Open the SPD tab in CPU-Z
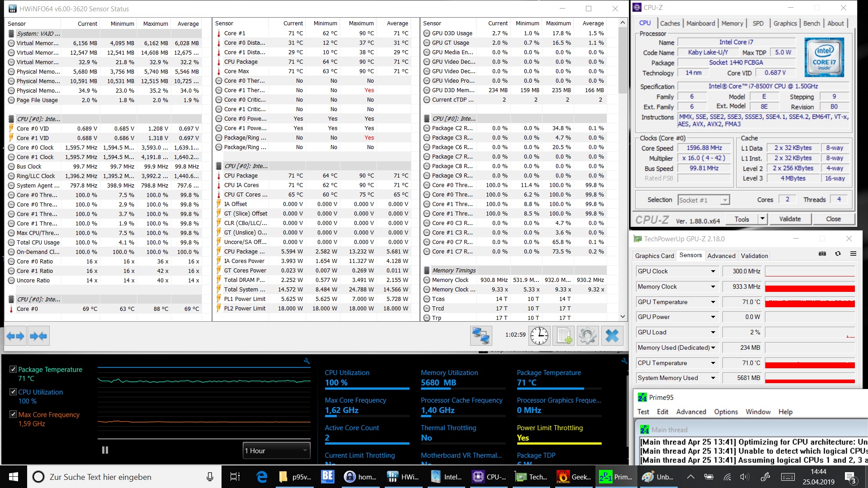This screenshot has width=868, height=488. [x=758, y=23]
